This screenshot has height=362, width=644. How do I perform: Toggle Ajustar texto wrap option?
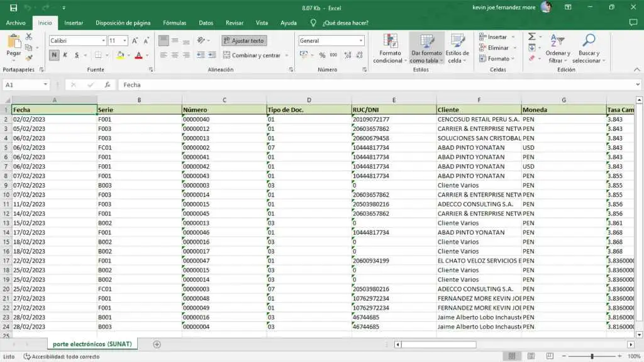[244, 40]
